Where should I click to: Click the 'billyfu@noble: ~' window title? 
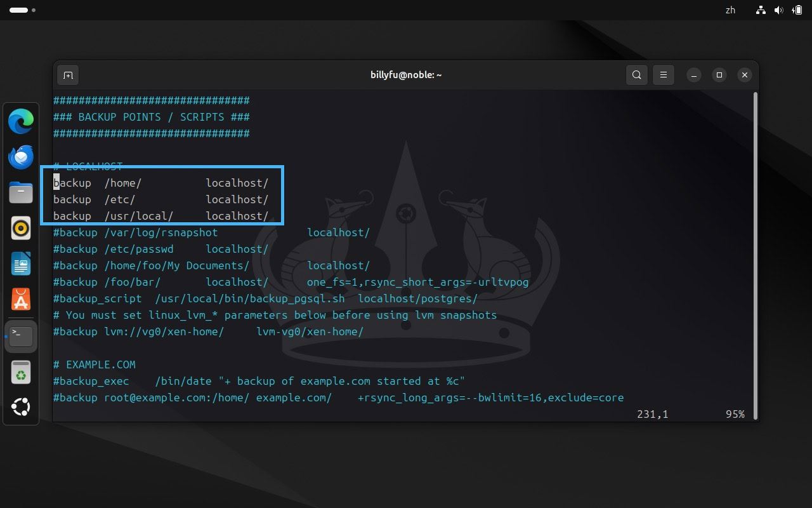pyautogui.click(x=406, y=75)
